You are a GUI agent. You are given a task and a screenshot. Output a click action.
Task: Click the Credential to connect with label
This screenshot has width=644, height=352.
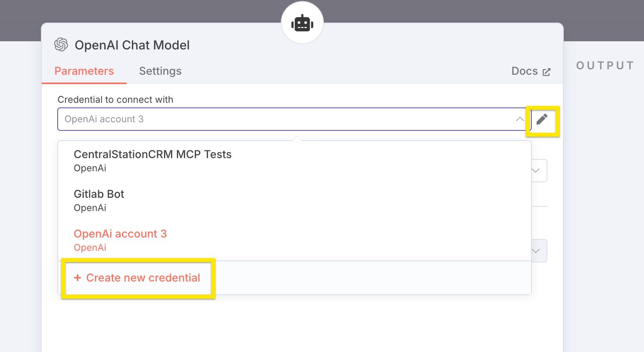pos(115,100)
